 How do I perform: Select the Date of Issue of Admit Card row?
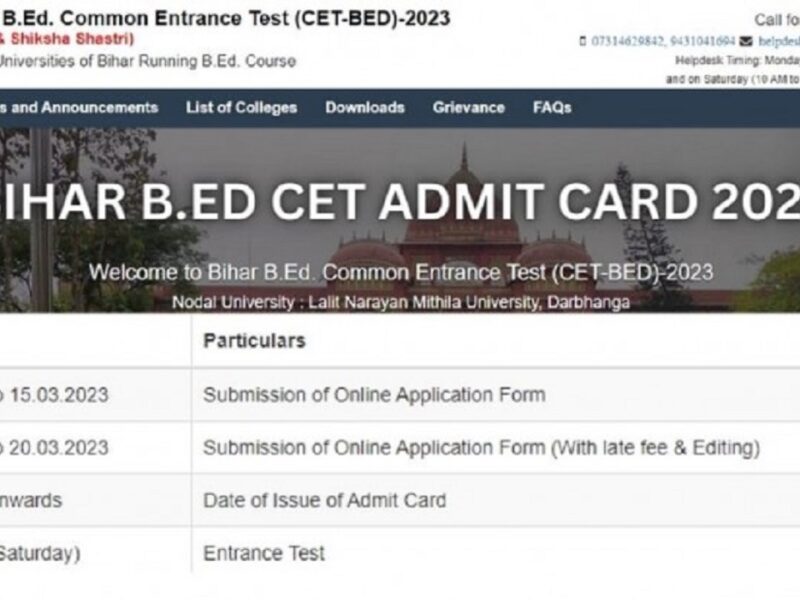[325, 499]
